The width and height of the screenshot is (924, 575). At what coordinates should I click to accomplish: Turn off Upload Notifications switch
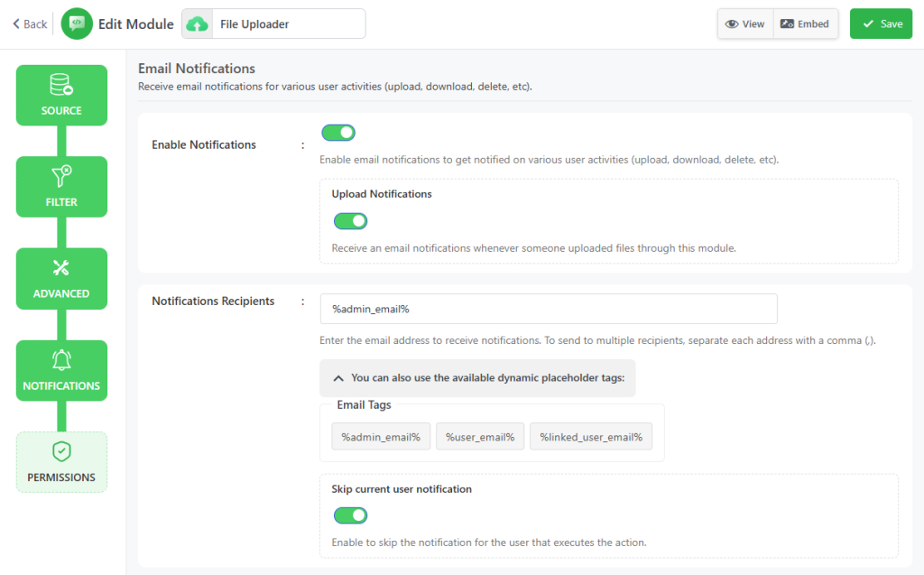(350, 221)
